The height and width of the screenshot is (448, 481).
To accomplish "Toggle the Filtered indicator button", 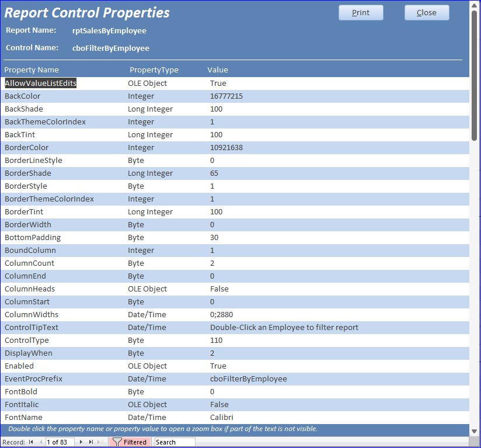I will (130, 442).
